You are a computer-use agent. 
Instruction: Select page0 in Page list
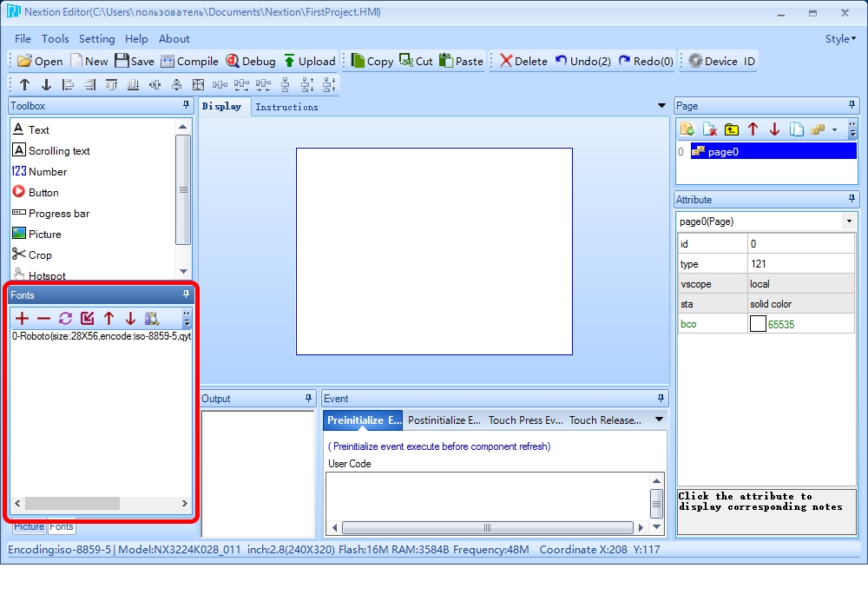point(773,151)
